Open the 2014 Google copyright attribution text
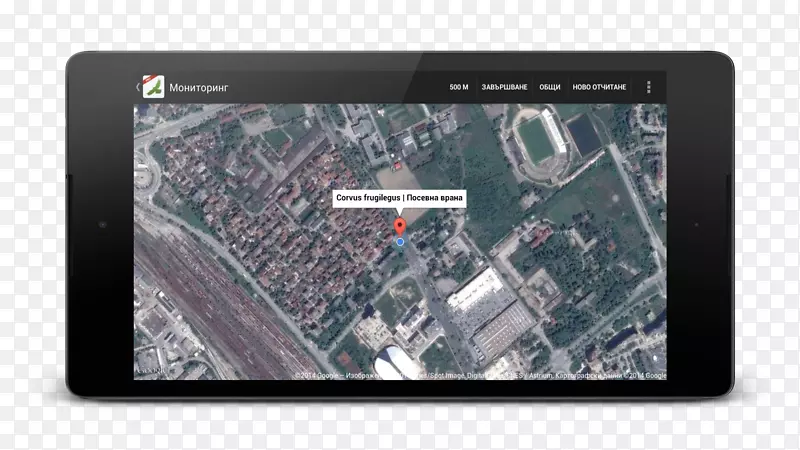The image size is (800, 450). (x=480, y=376)
